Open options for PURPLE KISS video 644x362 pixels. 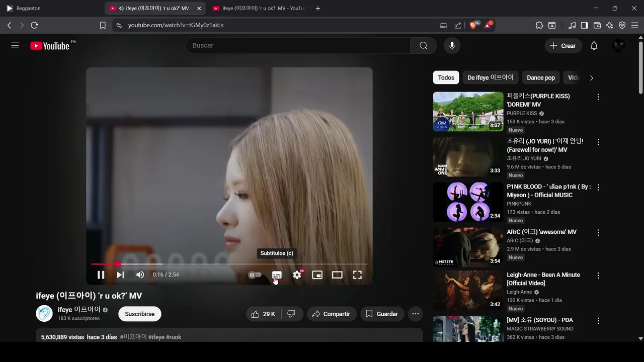pos(598,97)
